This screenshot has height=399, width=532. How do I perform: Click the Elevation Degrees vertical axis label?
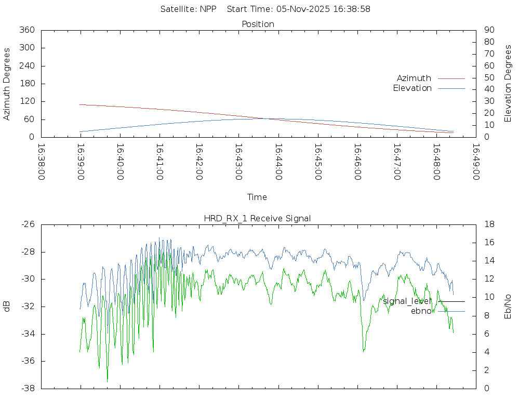508,84
